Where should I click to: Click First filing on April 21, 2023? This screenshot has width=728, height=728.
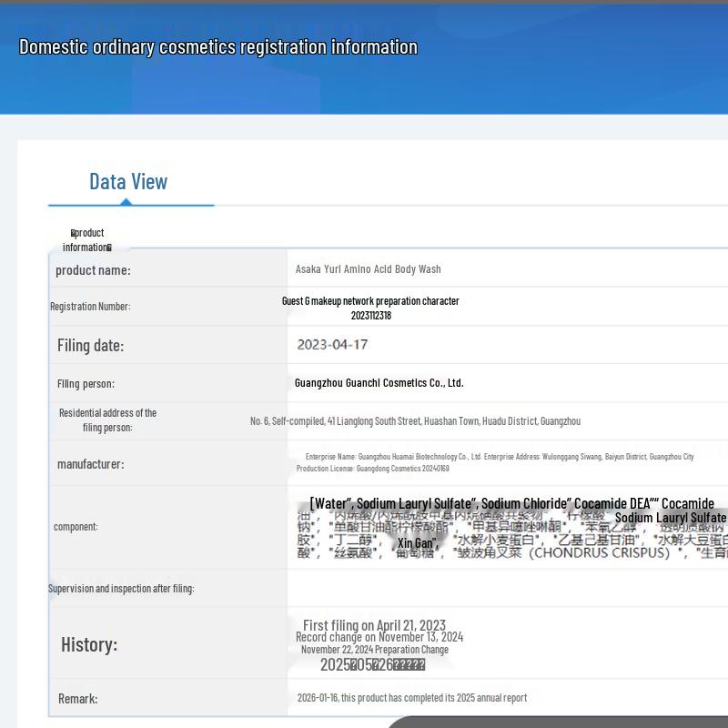pos(374,625)
